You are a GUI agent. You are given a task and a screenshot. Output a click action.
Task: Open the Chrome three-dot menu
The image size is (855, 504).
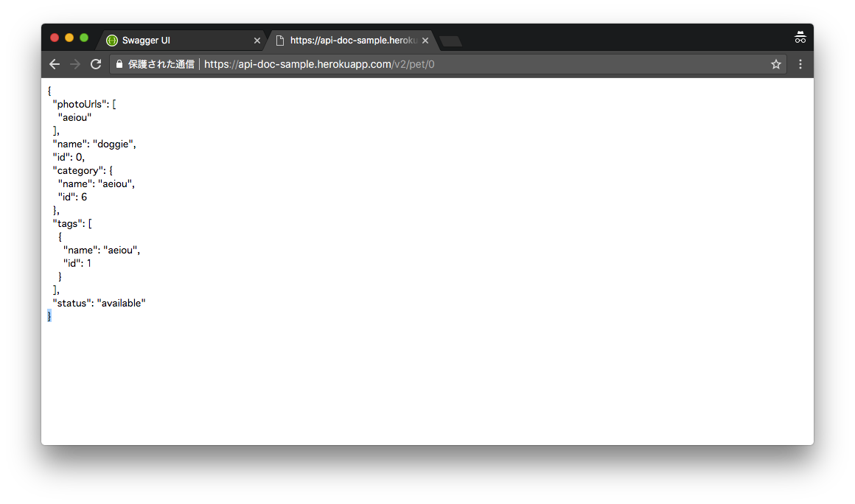click(800, 64)
